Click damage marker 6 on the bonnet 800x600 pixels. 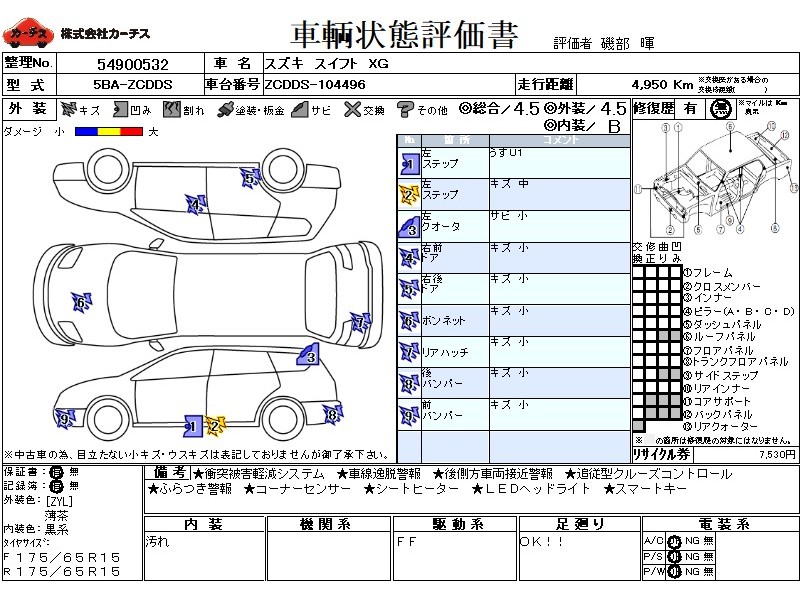(82, 303)
